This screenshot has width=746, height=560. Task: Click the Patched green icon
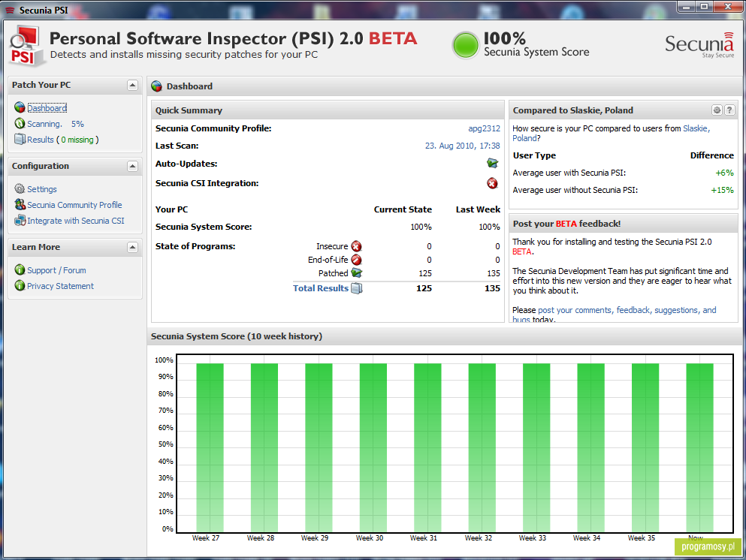[x=356, y=273]
